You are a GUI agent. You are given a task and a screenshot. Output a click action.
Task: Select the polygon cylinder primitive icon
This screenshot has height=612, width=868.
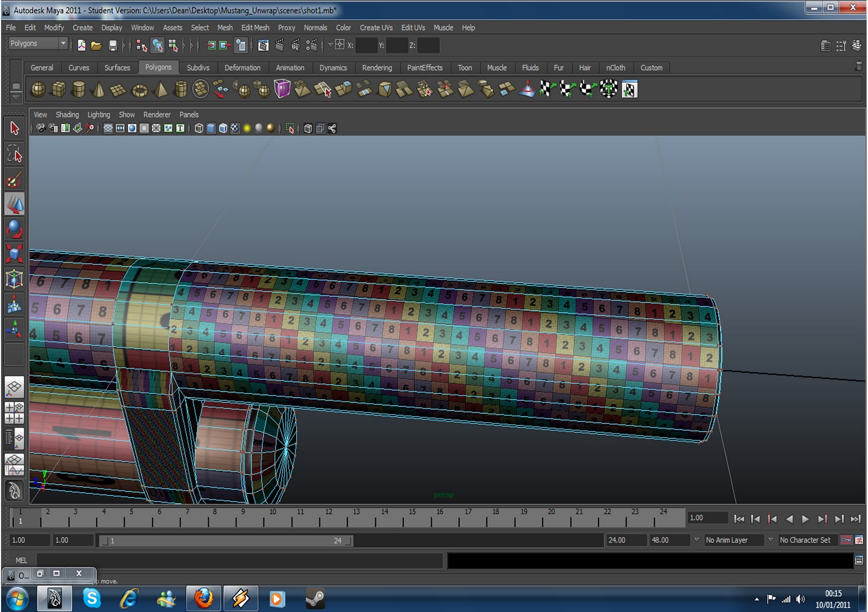(x=79, y=89)
